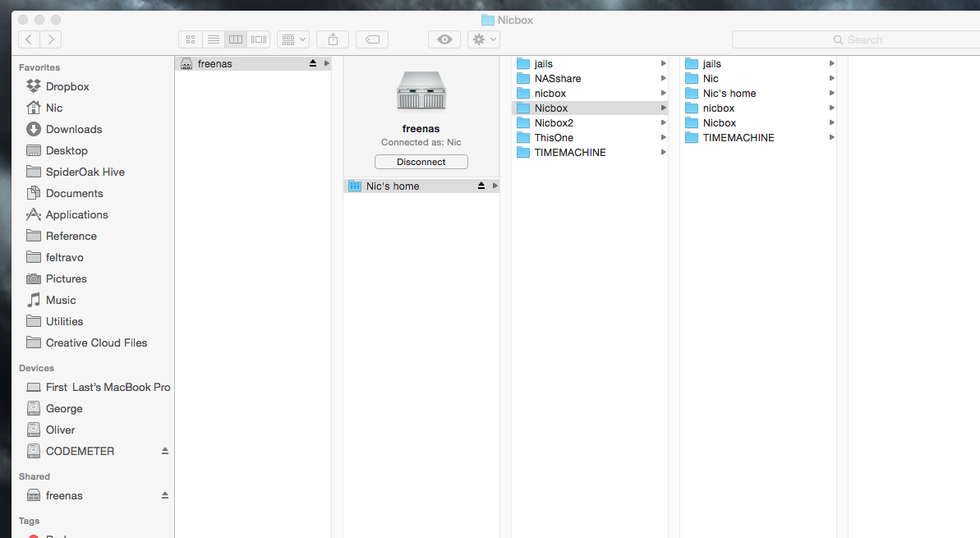Select the freenas row in first column

tap(253, 63)
